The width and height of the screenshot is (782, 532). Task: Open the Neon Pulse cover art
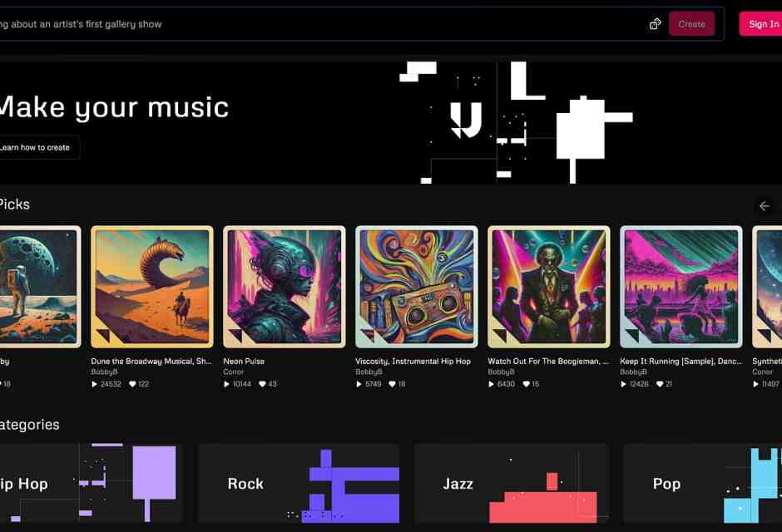tap(285, 287)
